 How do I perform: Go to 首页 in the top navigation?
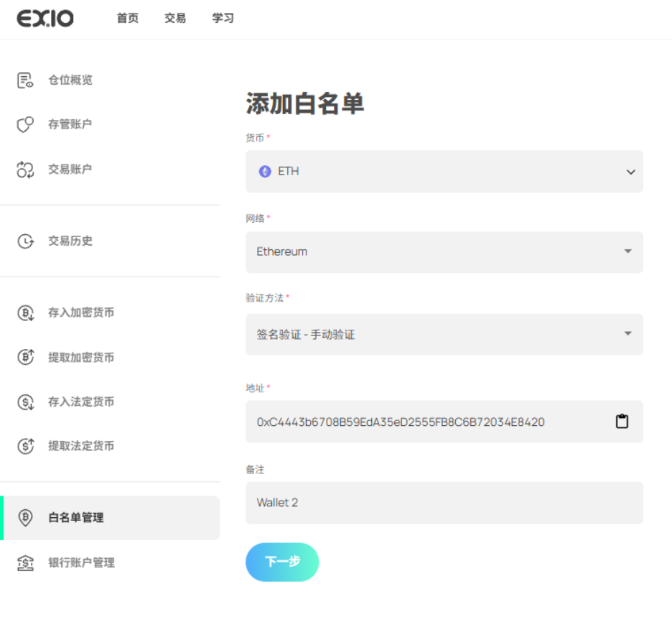point(128,19)
